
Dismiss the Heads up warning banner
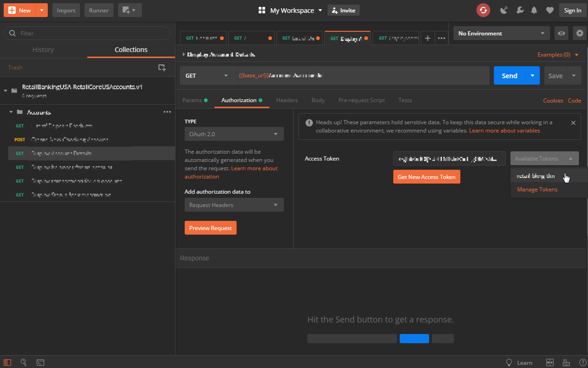[x=573, y=123]
